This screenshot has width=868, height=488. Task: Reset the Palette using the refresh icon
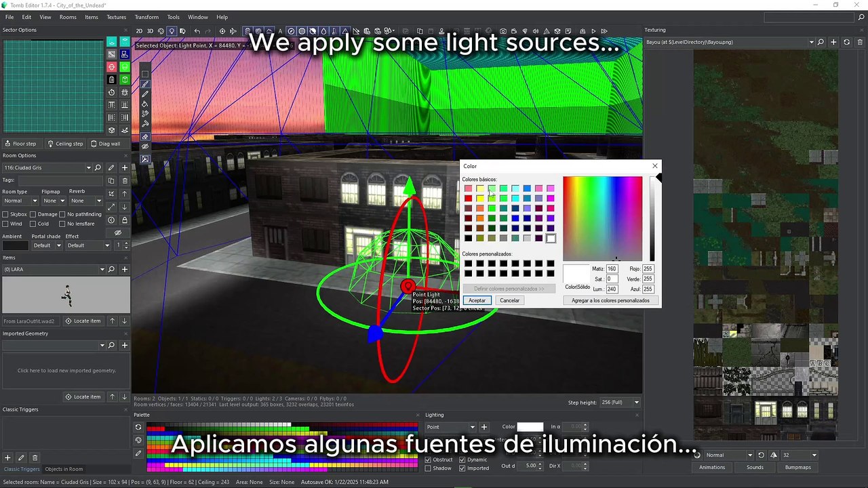point(138,427)
